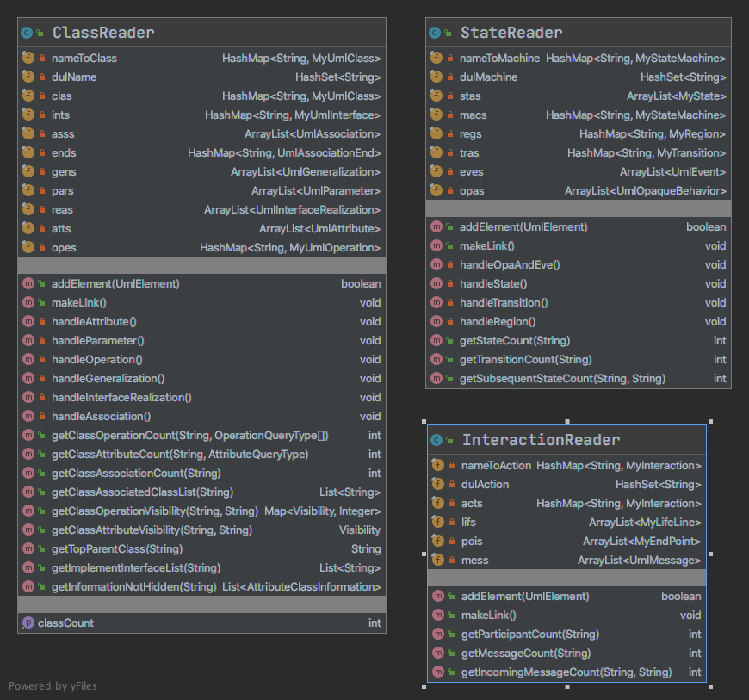
Task: Select the InteractionReader class title
Action: point(541,440)
